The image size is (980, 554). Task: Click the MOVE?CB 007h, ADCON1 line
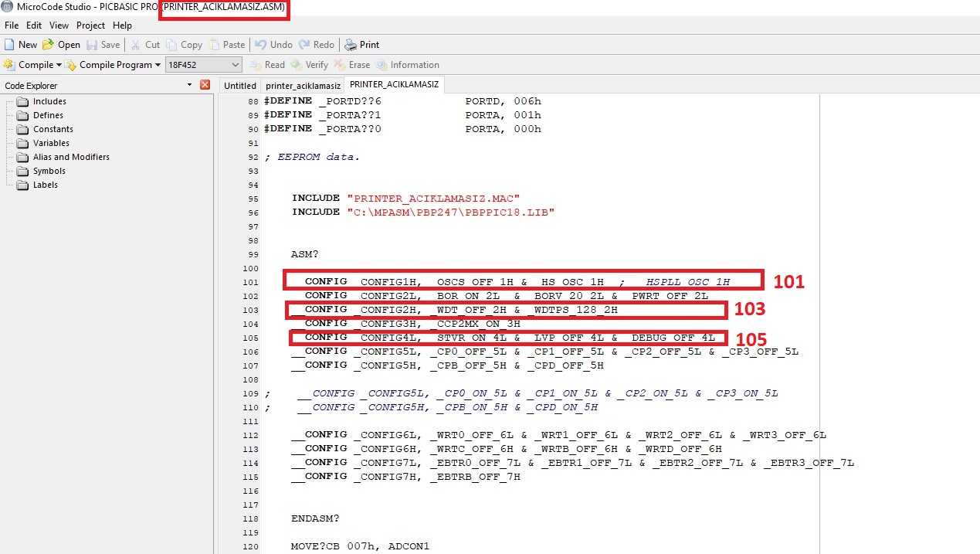pyautogui.click(x=360, y=546)
